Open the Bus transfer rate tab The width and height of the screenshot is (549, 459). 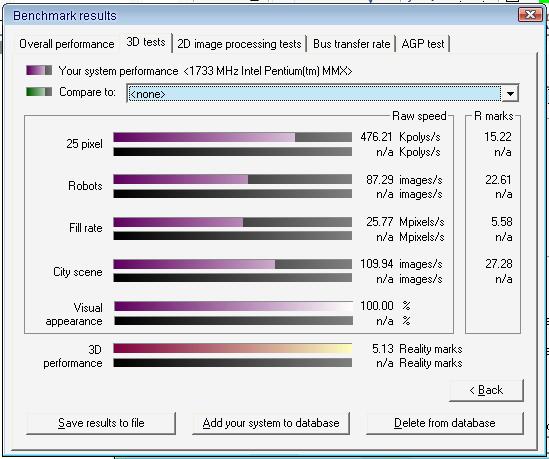pos(352,44)
